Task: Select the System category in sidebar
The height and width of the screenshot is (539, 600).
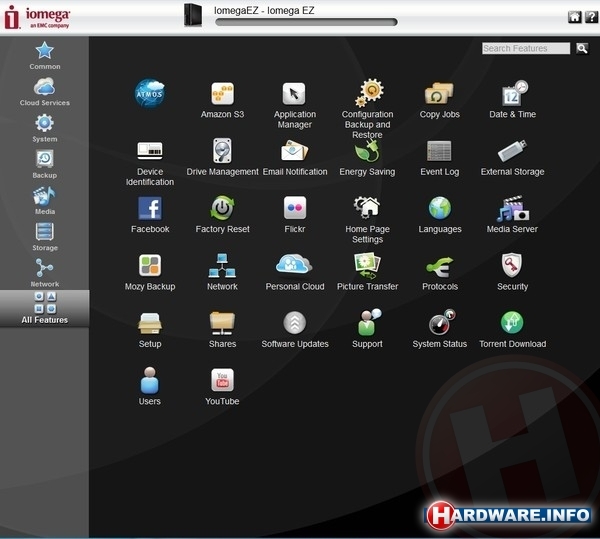Action: click(x=45, y=128)
